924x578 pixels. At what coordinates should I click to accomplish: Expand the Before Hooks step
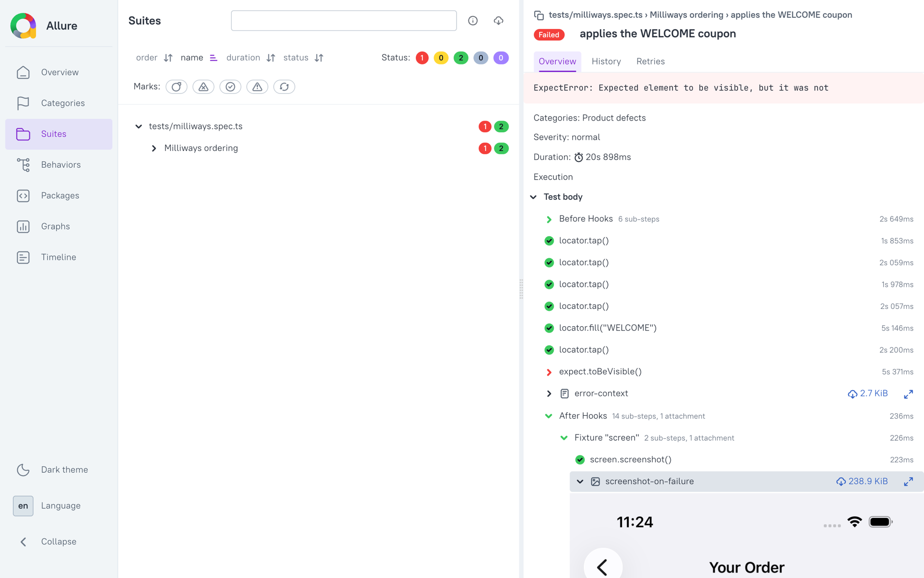[549, 219]
